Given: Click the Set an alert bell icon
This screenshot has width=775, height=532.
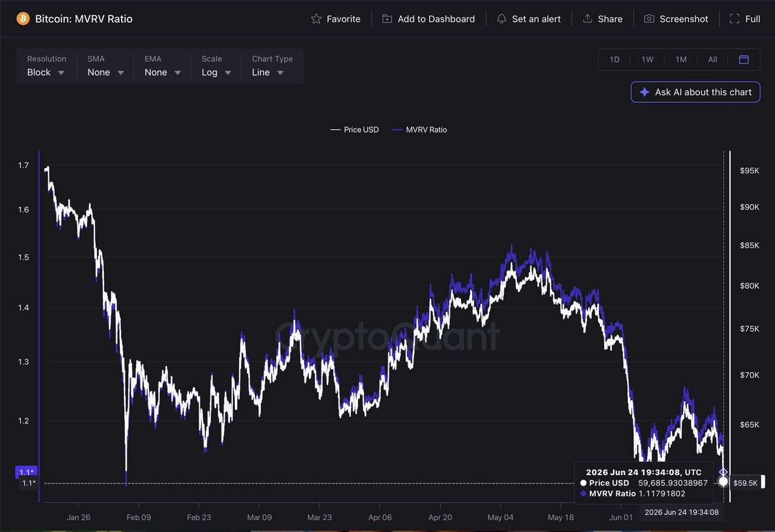Looking at the screenshot, I should click(x=501, y=19).
